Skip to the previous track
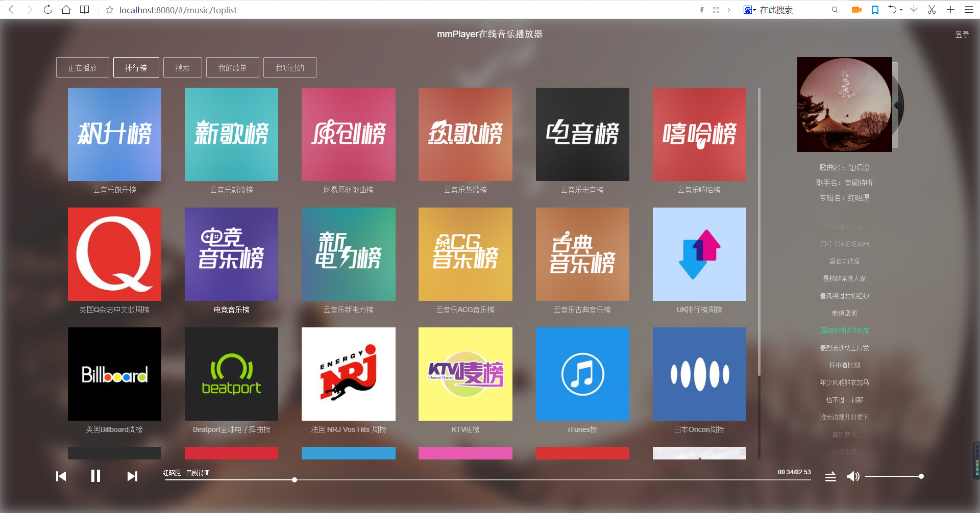980x513 pixels. pos(61,476)
